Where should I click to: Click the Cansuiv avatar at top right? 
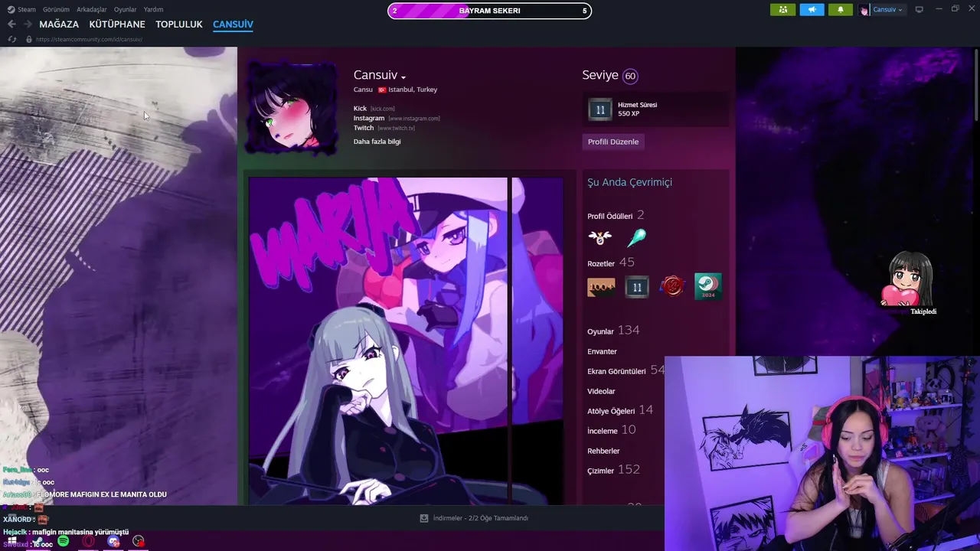tap(864, 10)
